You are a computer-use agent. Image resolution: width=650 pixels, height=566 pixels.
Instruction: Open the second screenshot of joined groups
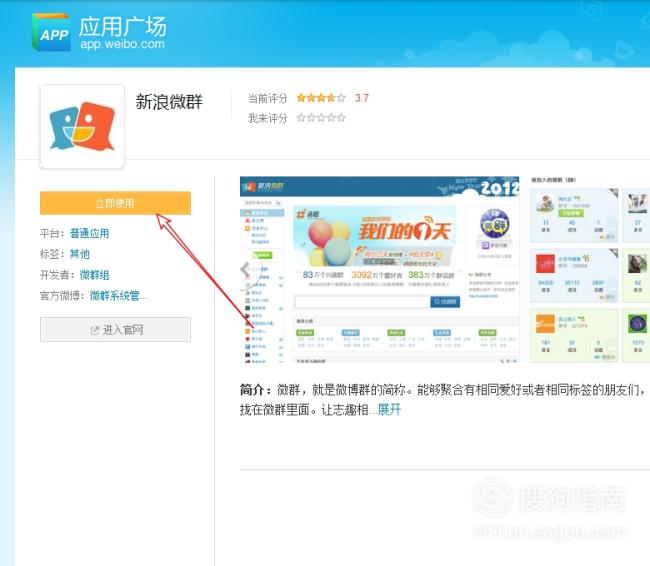[590, 270]
